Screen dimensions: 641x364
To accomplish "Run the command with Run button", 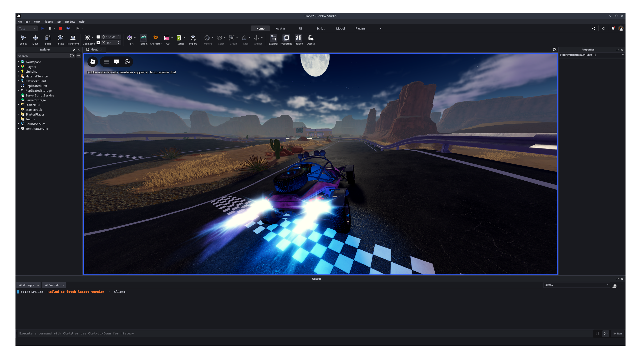I will pyautogui.click(x=617, y=333).
